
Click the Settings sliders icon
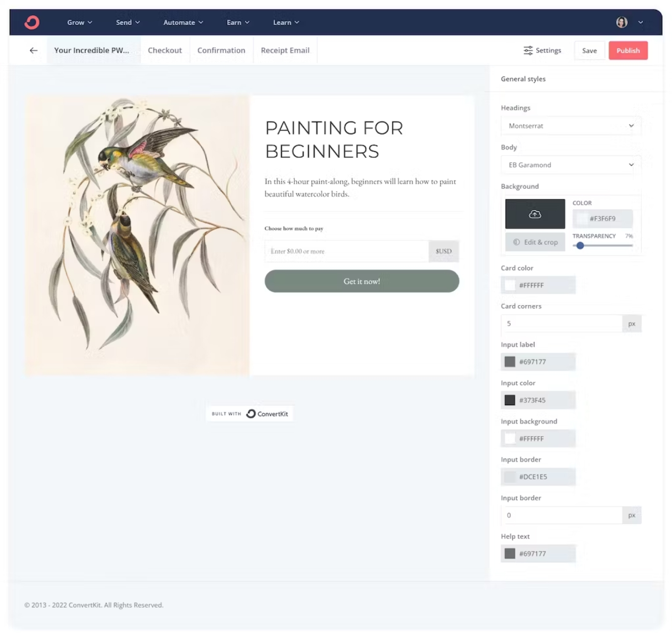click(x=528, y=50)
